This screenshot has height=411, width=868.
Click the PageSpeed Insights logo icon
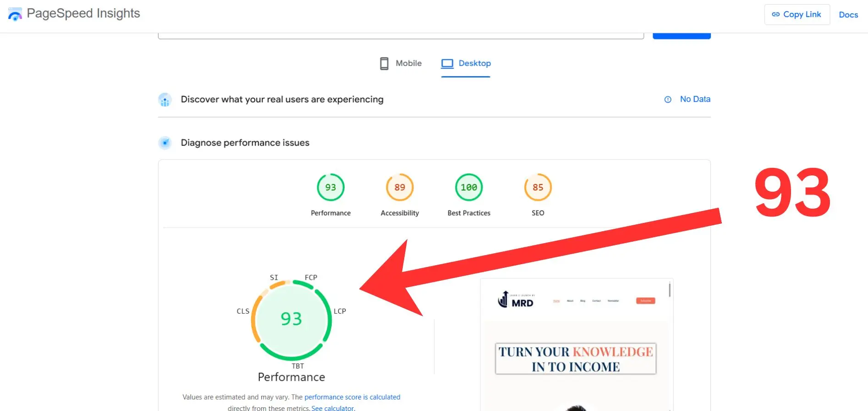15,14
